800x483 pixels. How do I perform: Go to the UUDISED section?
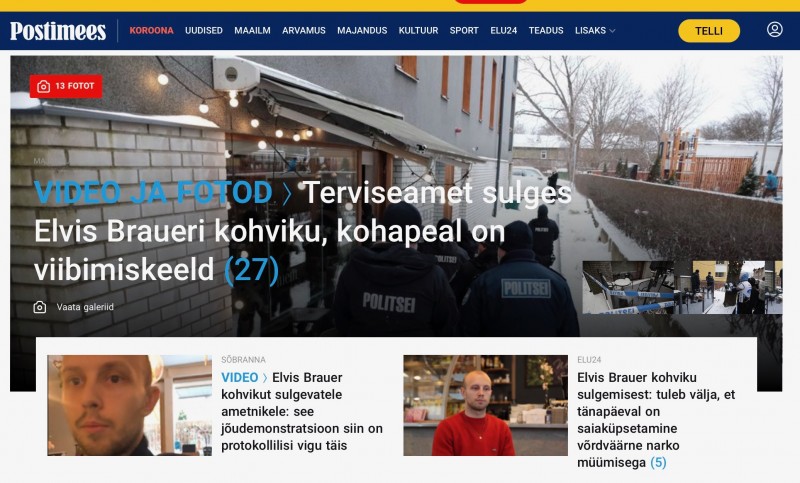click(x=204, y=31)
